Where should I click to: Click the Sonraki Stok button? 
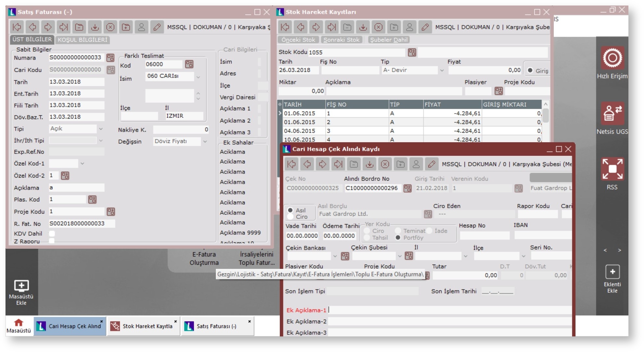[x=341, y=40]
